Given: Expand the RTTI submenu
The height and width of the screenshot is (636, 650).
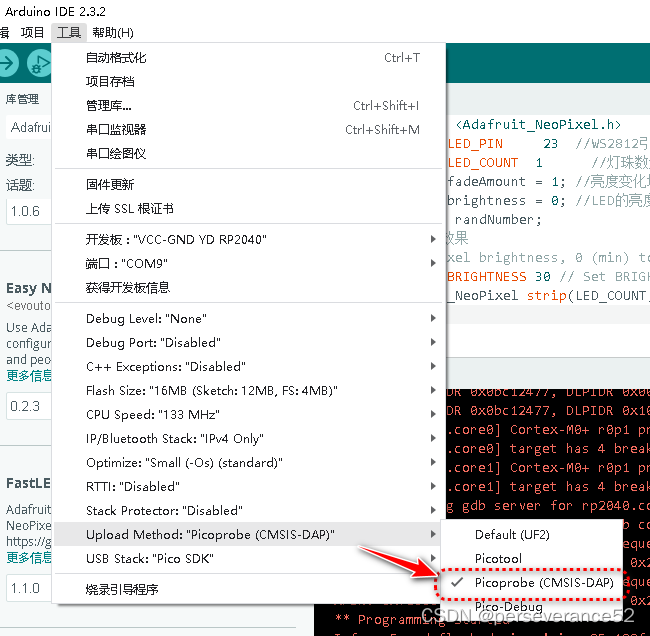Looking at the screenshot, I should 250,487.
